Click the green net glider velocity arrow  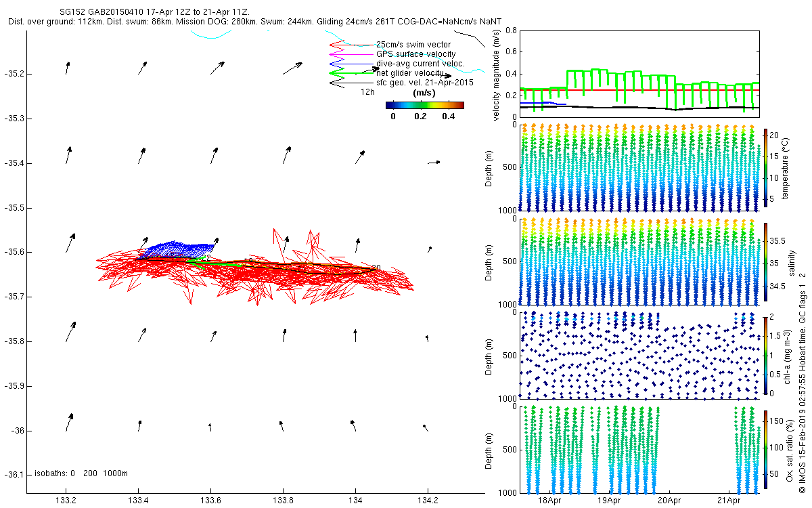pos(351,73)
